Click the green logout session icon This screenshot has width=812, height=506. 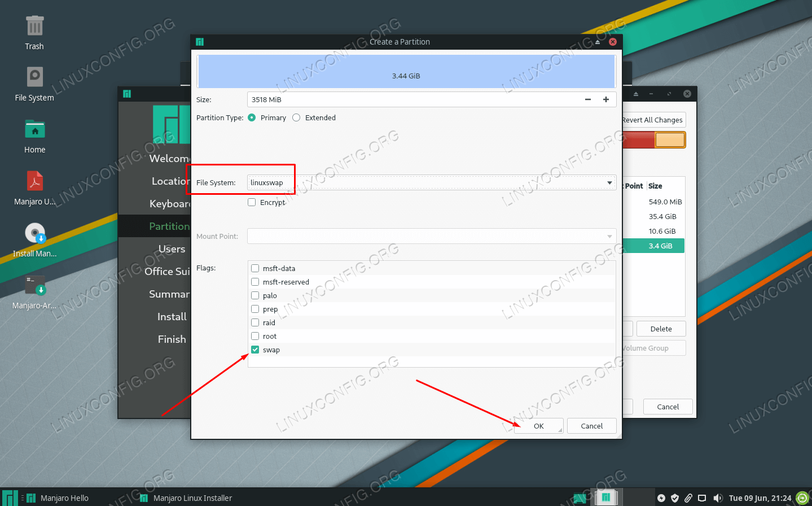pyautogui.click(x=802, y=498)
